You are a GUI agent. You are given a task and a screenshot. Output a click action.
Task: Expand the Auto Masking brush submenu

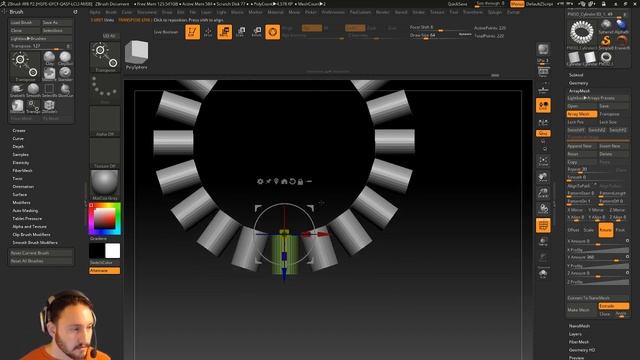[x=25, y=210]
